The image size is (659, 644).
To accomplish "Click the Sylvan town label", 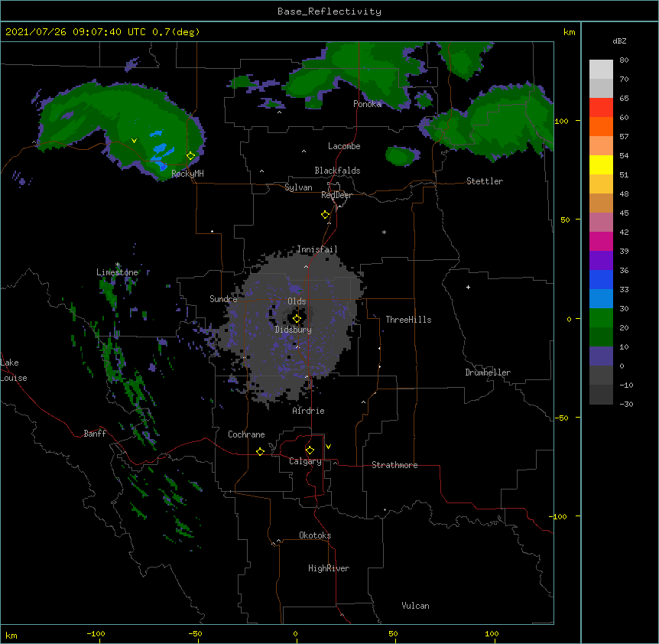I will click(x=298, y=187).
